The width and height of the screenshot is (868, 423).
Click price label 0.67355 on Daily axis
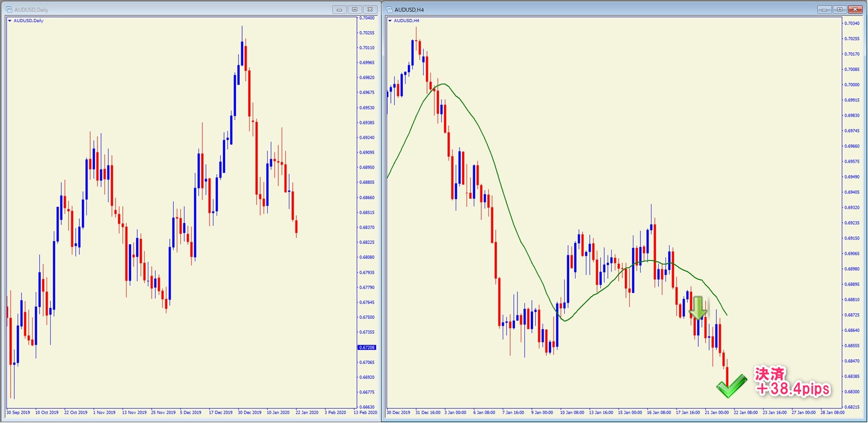tap(367, 332)
